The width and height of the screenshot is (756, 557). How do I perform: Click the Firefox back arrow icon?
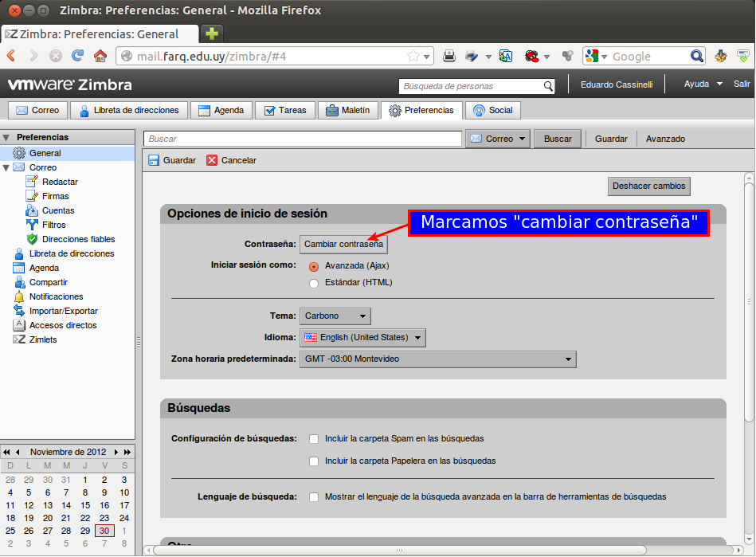pos(12,56)
